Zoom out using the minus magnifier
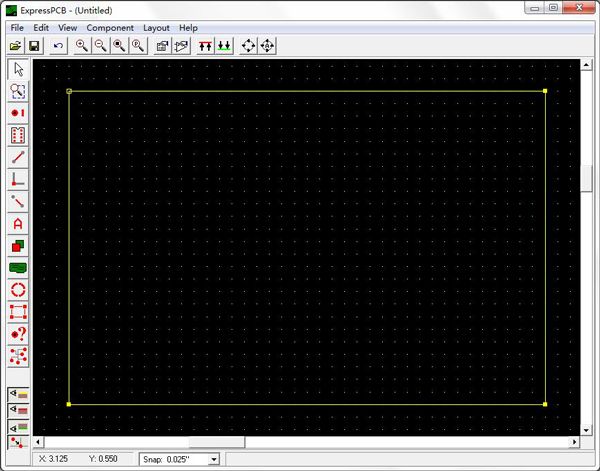The height and width of the screenshot is (471, 600). click(x=101, y=46)
